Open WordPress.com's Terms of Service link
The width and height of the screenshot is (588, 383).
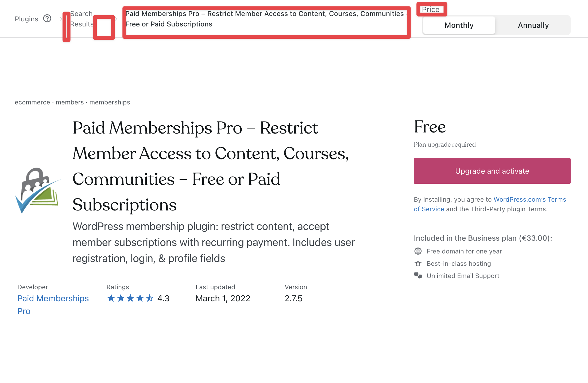click(x=490, y=204)
